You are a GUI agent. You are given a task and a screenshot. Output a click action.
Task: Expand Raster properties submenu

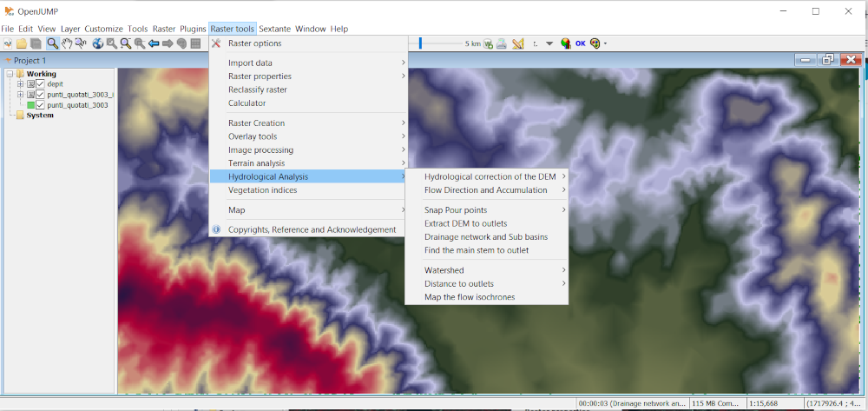click(308, 76)
